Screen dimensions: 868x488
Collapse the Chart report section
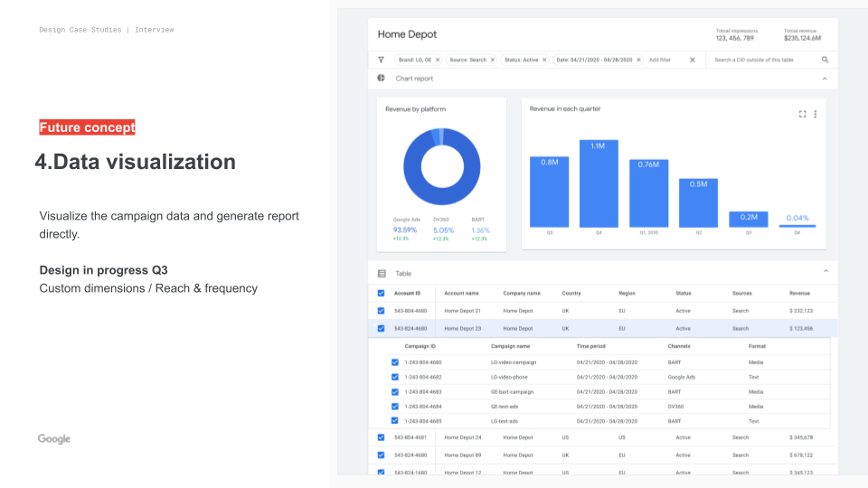click(825, 79)
